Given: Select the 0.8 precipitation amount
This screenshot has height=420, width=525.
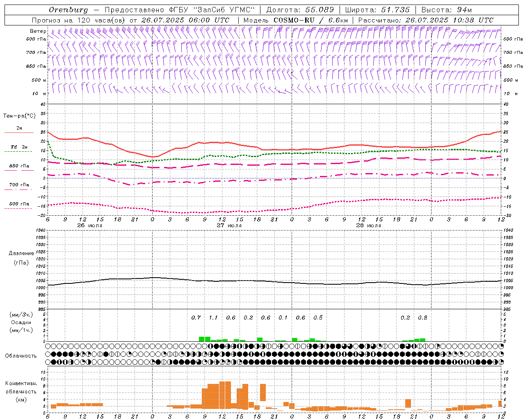Looking at the screenshot, I should click(x=422, y=317).
